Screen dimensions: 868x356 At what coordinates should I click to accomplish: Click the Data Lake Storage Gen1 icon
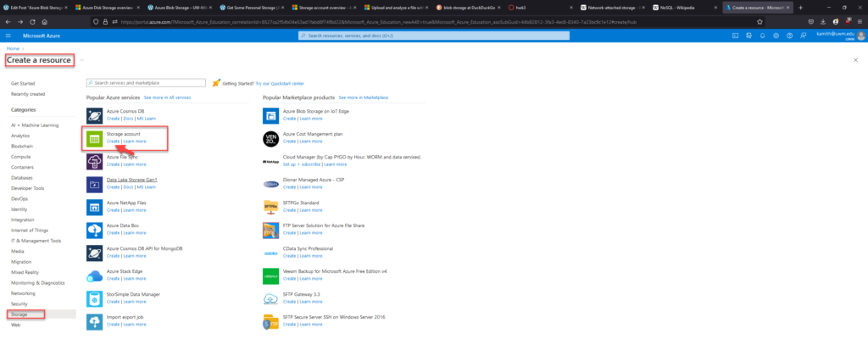94,185
